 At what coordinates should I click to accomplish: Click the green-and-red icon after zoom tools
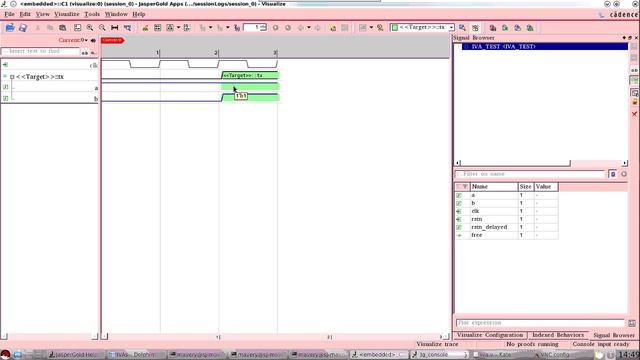pyautogui.click(x=145, y=28)
